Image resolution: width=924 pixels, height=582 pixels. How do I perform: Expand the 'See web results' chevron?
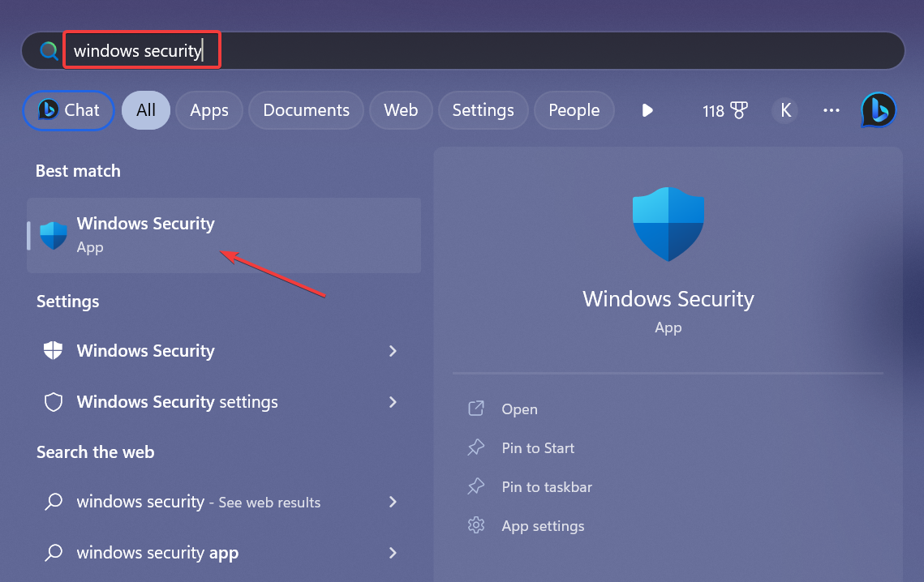click(393, 502)
